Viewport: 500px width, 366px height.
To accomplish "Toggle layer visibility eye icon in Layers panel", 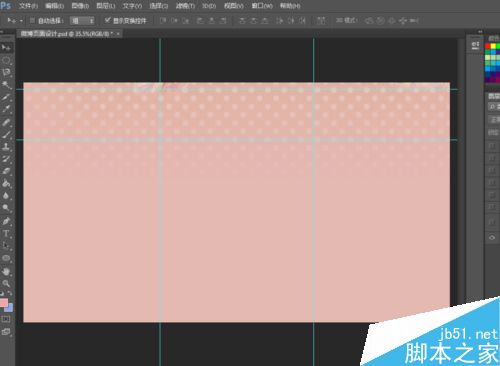I will [x=492, y=238].
